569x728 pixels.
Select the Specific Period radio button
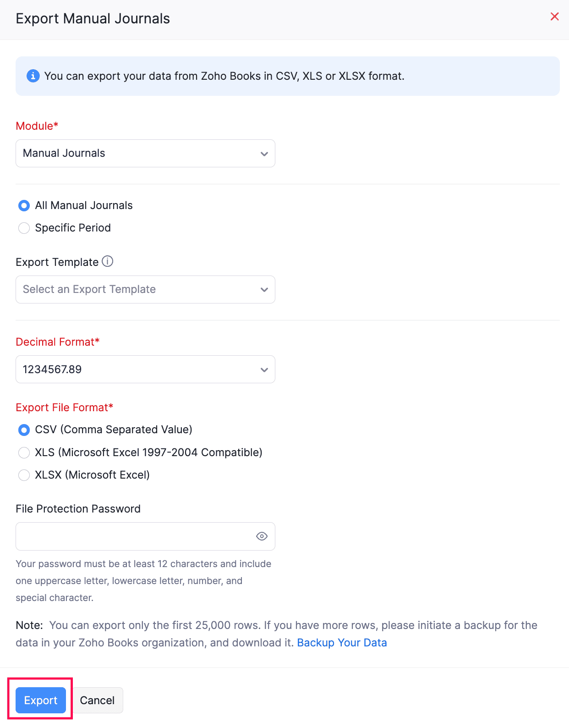pyautogui.click(x=24, y=228)
